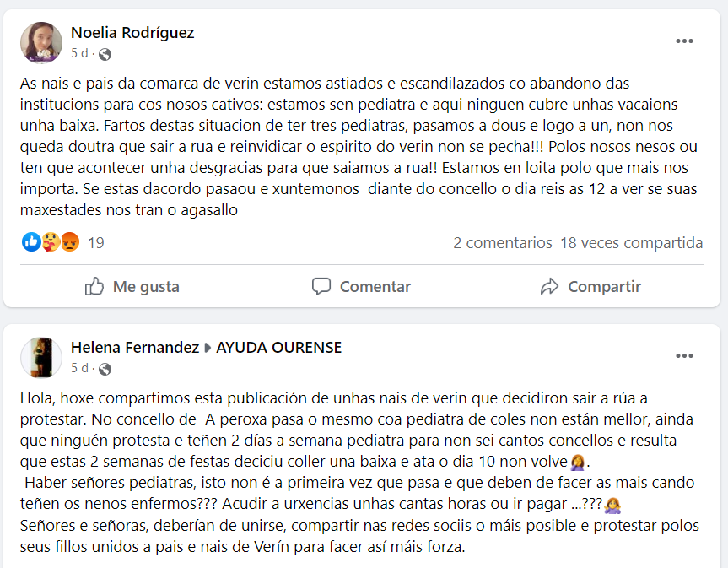The width and height of the screenshot is (728, 568).
Task: Click the Comentar speech bubble icon
Action: (321, 286)
